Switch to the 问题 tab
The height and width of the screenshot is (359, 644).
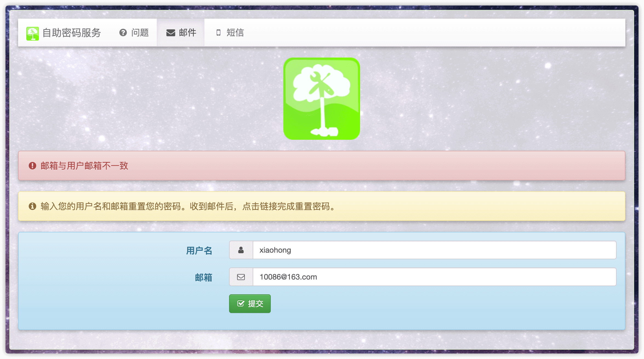[140, 33]
